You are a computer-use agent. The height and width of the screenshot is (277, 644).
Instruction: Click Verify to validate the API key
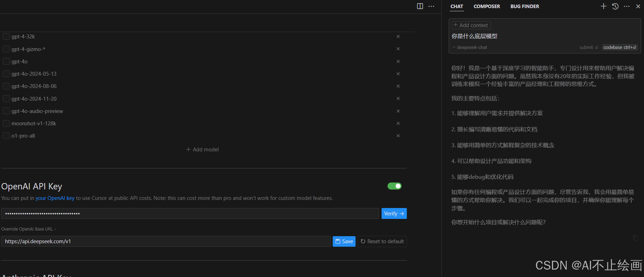click(x=394, y=214)
